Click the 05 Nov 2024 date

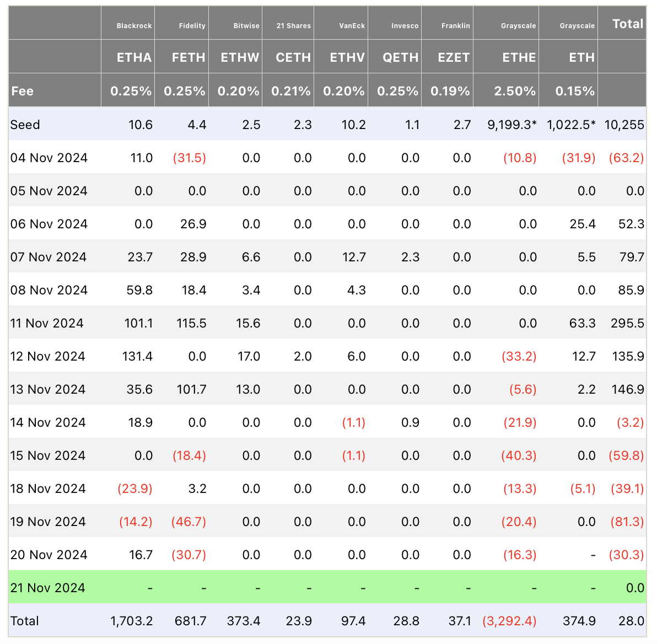[49, 191]
